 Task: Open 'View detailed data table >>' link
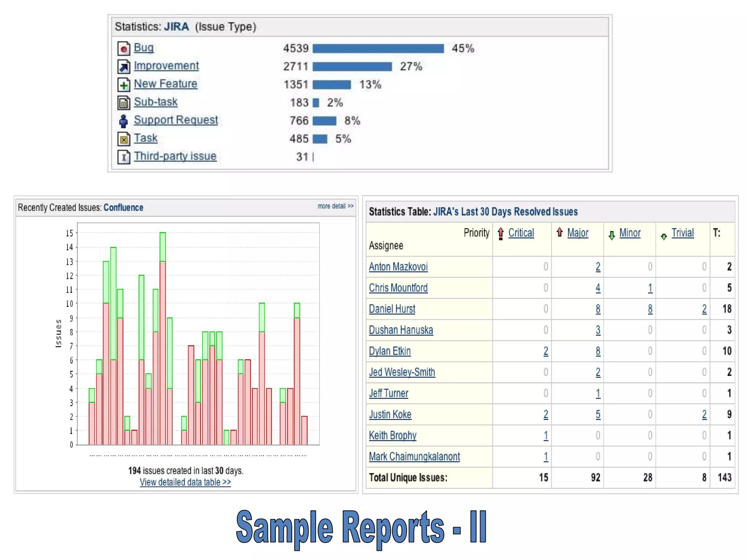tap(185, 482)
